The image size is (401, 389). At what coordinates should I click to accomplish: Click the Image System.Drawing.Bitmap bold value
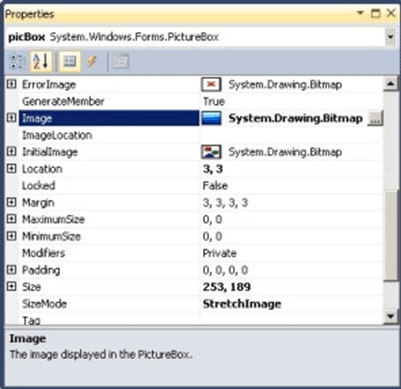[x=296, y=118]
